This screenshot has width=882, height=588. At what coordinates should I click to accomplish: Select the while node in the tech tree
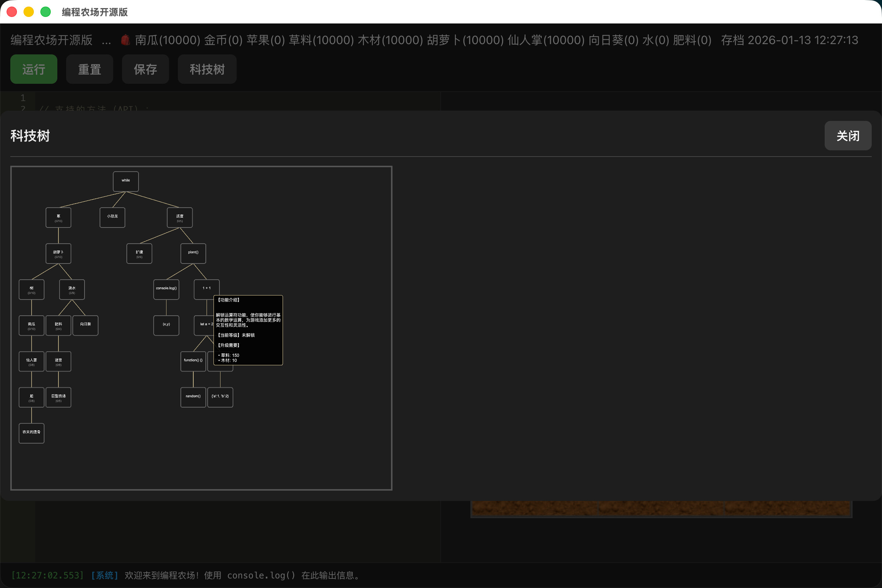click(x=126, y=181)
